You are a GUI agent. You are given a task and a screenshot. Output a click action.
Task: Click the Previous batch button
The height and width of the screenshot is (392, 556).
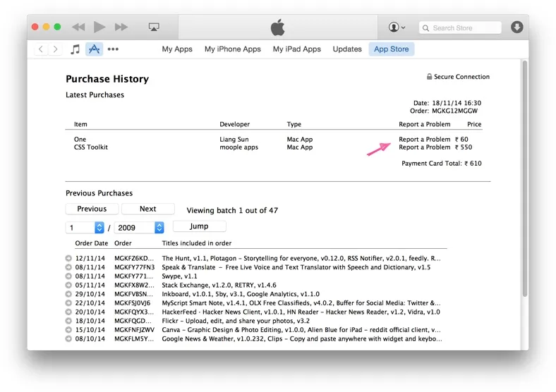point(92,209)
